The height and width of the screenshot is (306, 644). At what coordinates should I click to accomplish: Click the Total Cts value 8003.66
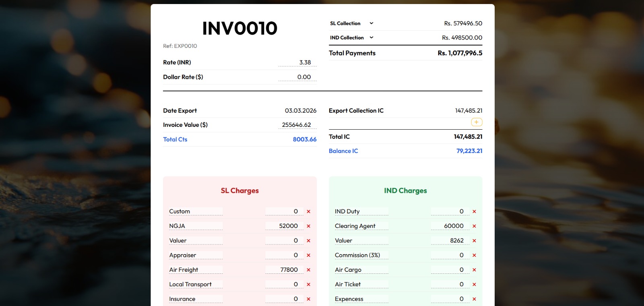click(x=305, y=139)
